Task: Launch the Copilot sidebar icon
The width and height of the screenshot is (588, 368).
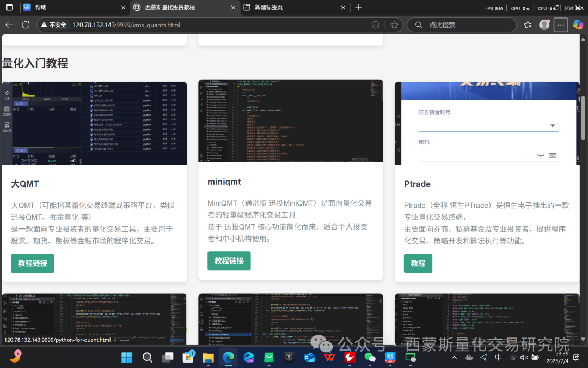Action: [578, 25]
